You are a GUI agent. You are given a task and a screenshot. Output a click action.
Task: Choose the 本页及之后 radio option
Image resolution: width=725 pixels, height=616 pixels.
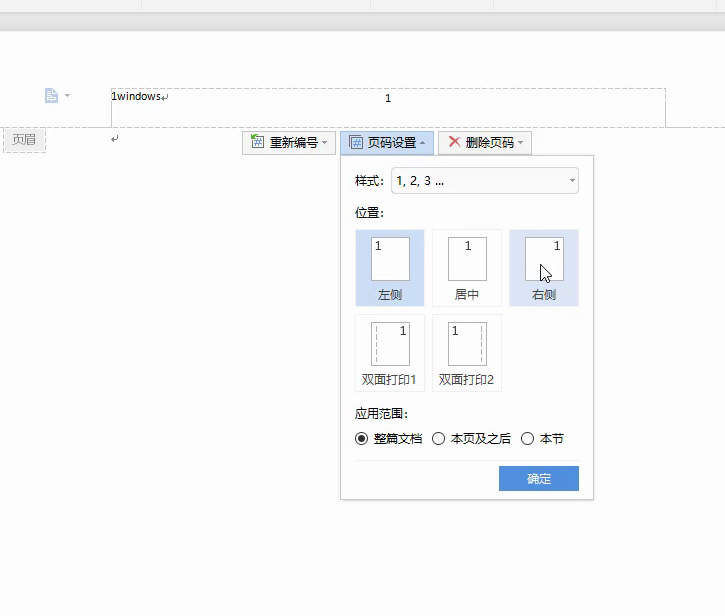point(439,439)
